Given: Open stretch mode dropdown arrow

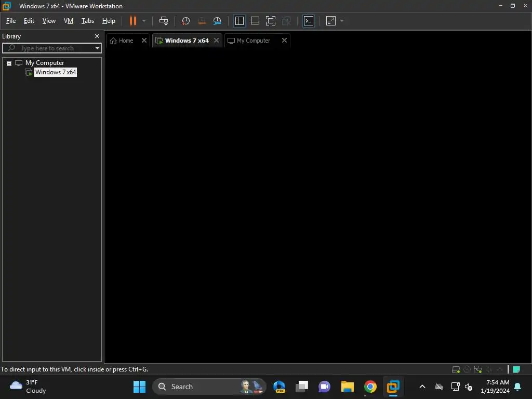Looking at the screenshot, I should (x=342, y=21).
